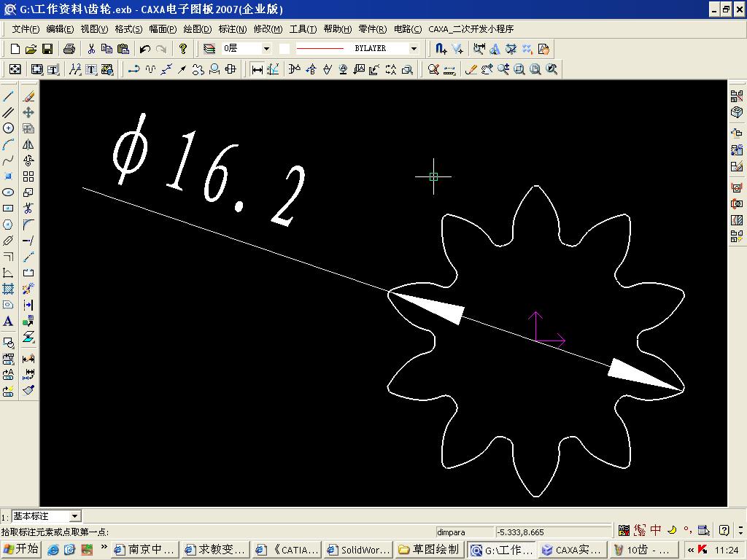Viewport: 747px width, 560px height.
Task: Switch to 南京中... taskbar window
Action: (x=145, y=550)
